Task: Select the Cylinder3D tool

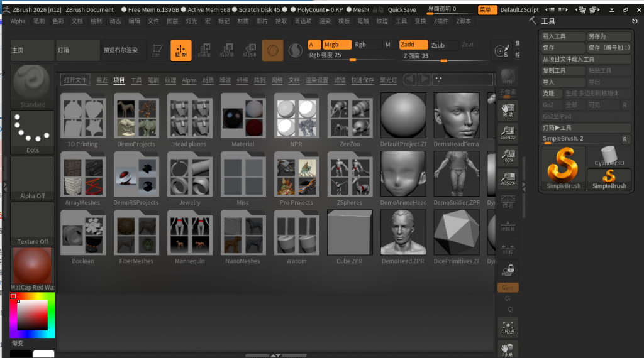Action: tap(609, 156)
